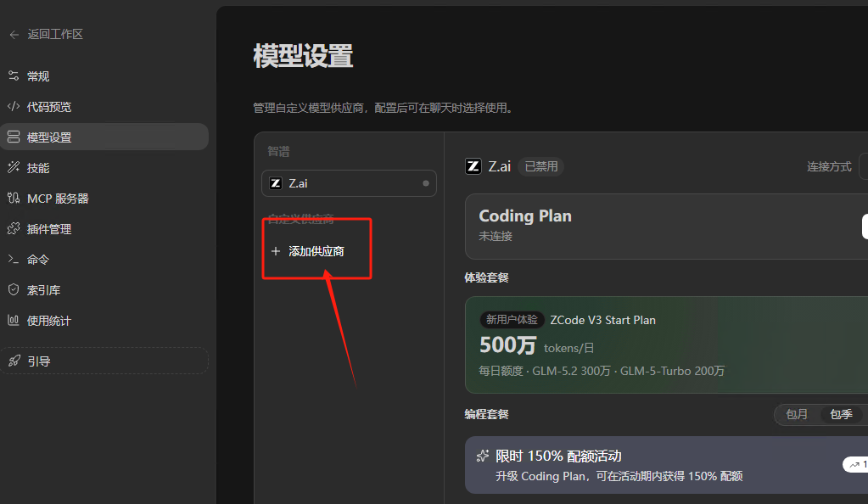Open the 引导 guide button
The image size is (868, 504).
tap(104, 361)
